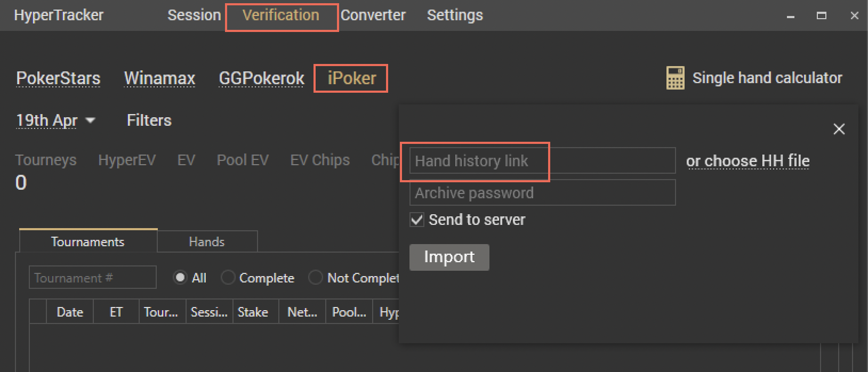Image resolution: width=868 pixels, height=372 pixels.
Task: Select the iPoker room link
Action: [x=352, y=78]
